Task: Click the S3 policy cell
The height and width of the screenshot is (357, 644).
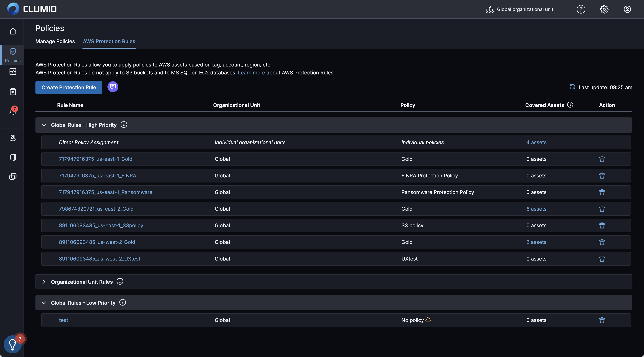Action: pyautogui.click(x=412, y=226)
